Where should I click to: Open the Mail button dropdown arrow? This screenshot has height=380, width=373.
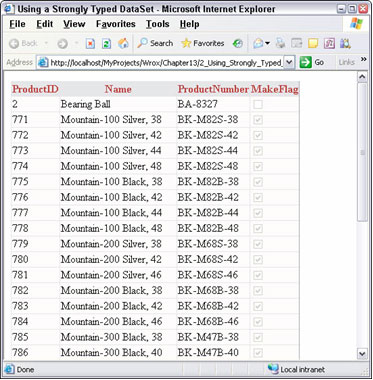point(267,43)
